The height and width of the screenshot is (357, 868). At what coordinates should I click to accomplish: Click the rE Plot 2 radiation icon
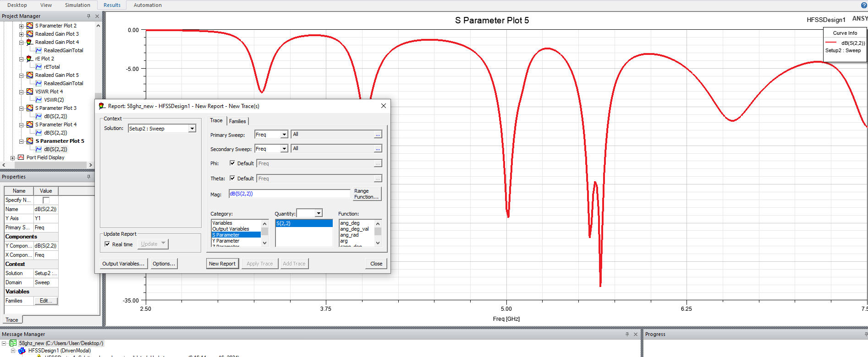click(x=30, y=59)
